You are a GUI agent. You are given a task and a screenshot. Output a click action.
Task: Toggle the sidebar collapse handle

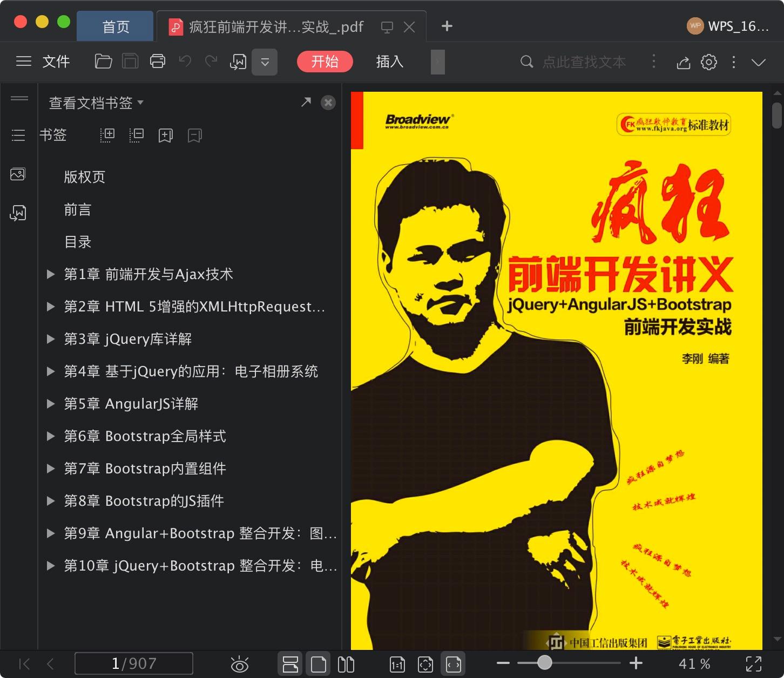[x=19, y=98]
